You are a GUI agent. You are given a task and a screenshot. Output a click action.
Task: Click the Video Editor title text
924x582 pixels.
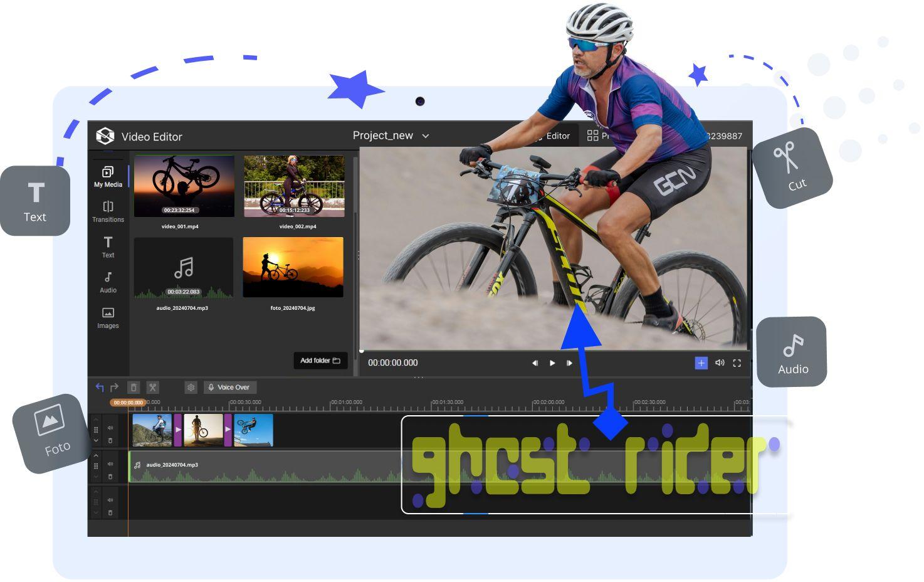(x=152, y=137)
